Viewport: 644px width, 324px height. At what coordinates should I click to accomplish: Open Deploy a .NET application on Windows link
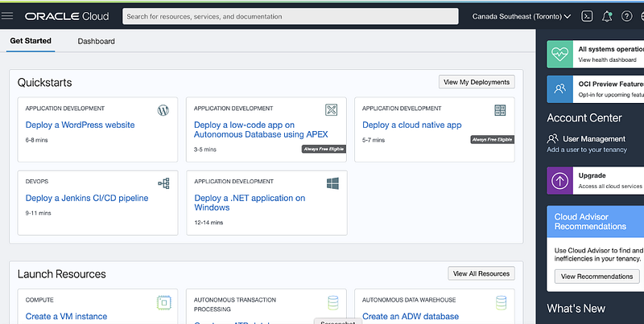click(250, 203)
